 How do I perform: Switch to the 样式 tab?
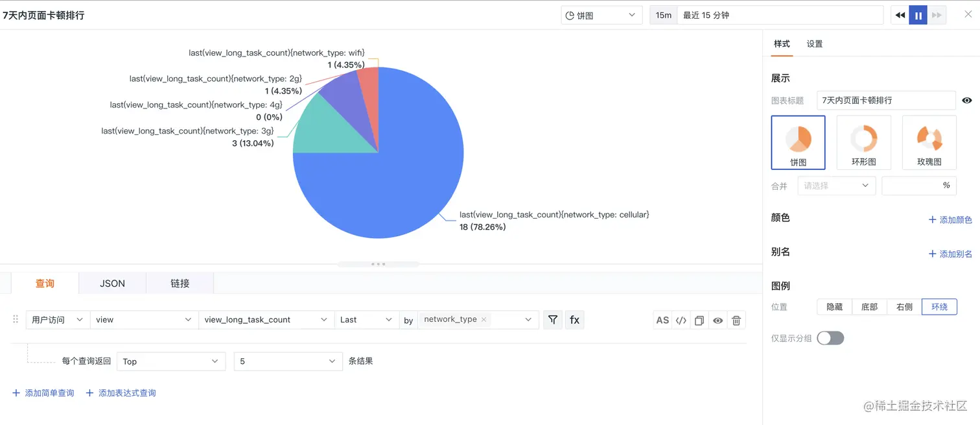pyautogui.click(x=782, y=44)
